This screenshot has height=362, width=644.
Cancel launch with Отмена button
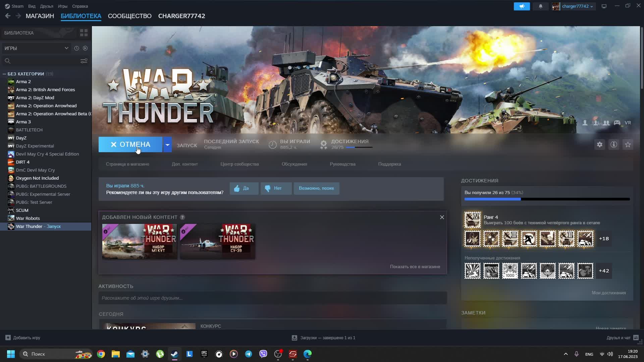pos(130,144)
